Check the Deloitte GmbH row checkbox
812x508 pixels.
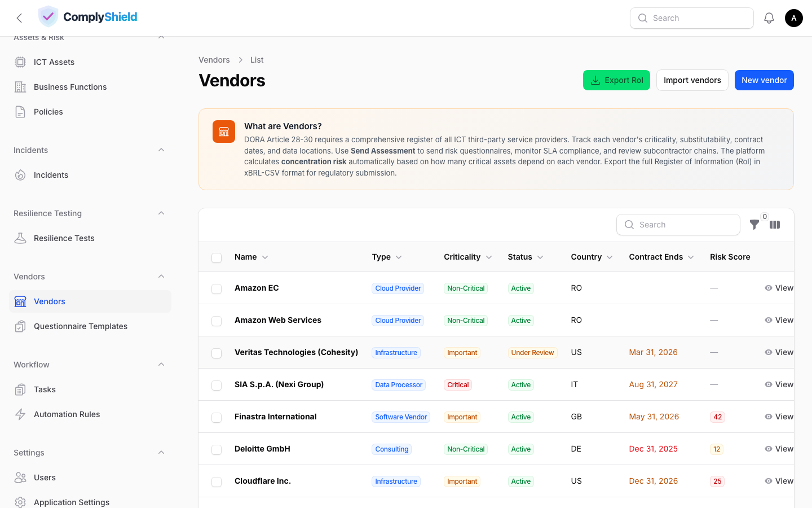coord(217,449)
